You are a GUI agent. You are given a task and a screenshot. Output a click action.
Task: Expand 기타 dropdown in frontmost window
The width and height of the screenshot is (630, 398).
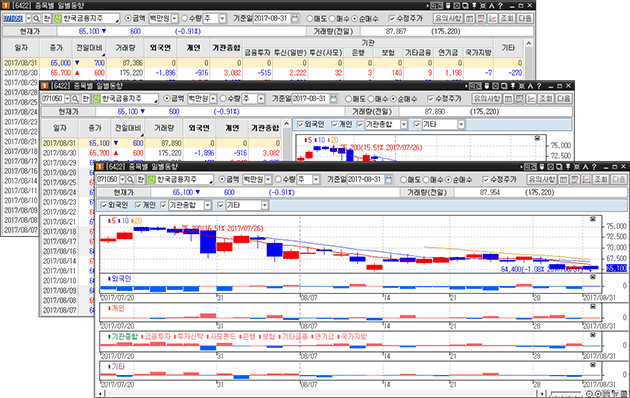[x=264, y=205]
